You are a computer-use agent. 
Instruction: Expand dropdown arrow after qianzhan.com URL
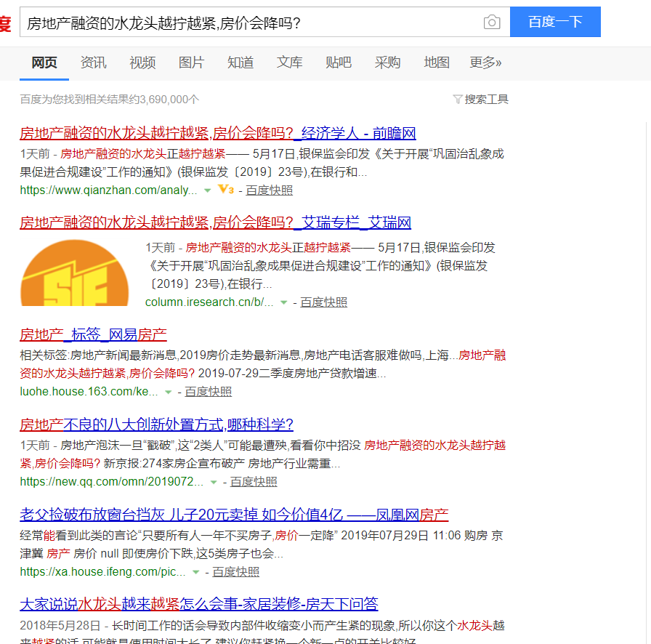[207, 190]
